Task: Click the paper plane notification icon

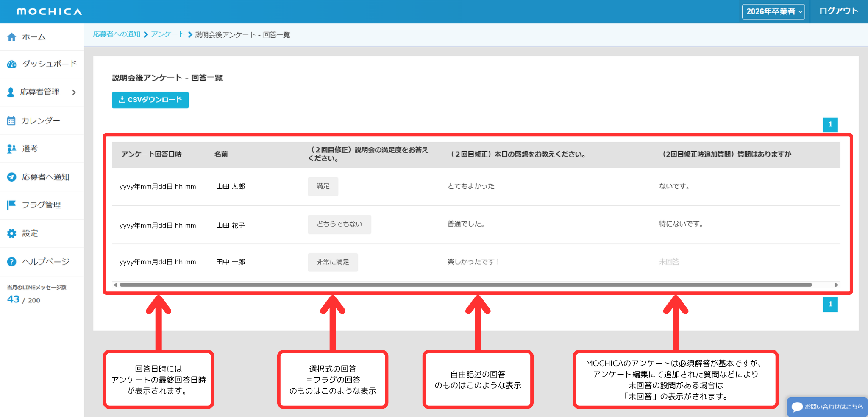Action: point(12,177)
